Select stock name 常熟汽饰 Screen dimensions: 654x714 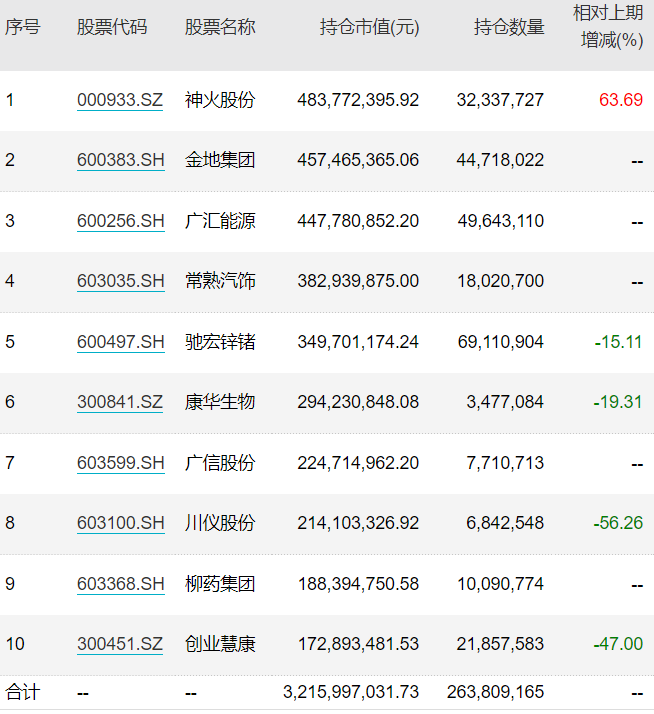220,281
